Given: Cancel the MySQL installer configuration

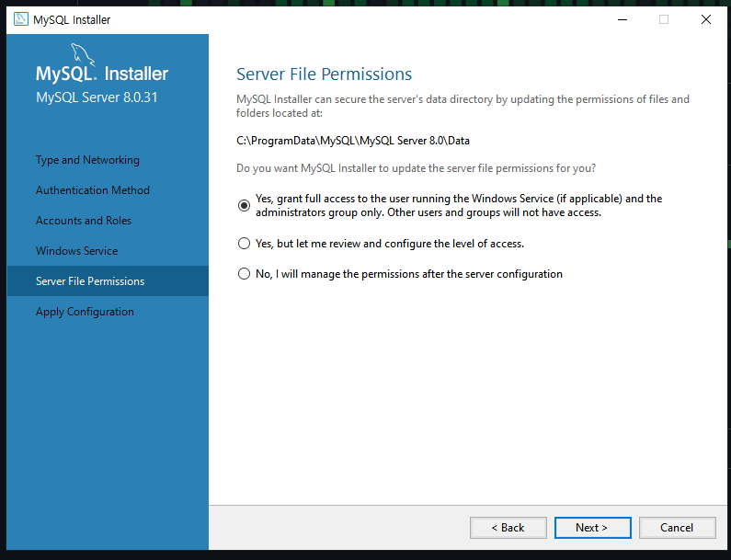Looking at the screenshot, I should [x=678, y=528].
